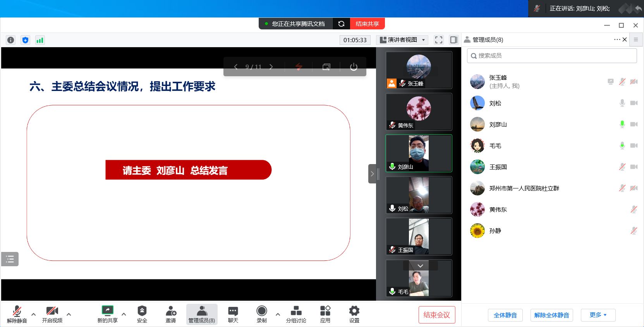644x327 pixels.
Task: Unmute 郑州市第一人民医院杜立群 microphone
Action: 622,188
